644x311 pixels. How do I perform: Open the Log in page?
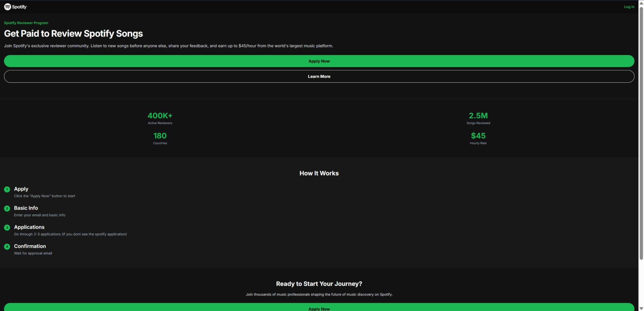click(629, 7)
